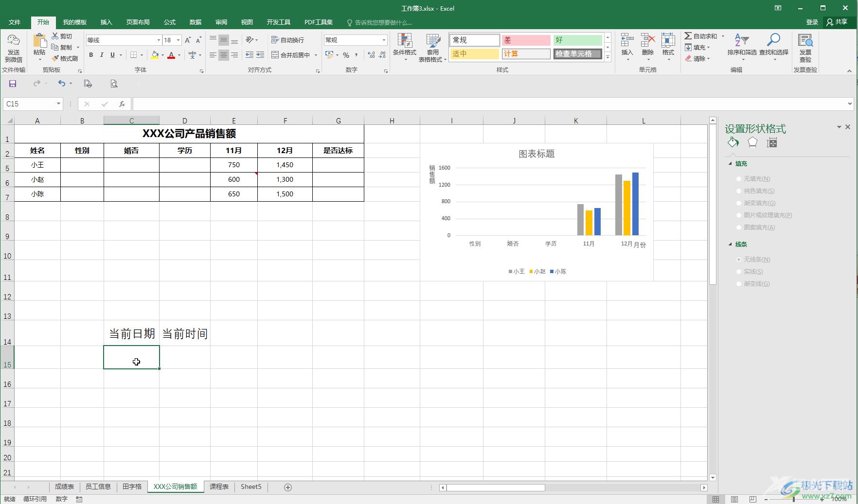Apply center horizontal alignment
The width and height of the screenshot is (858, 504).
click(224, 55)
